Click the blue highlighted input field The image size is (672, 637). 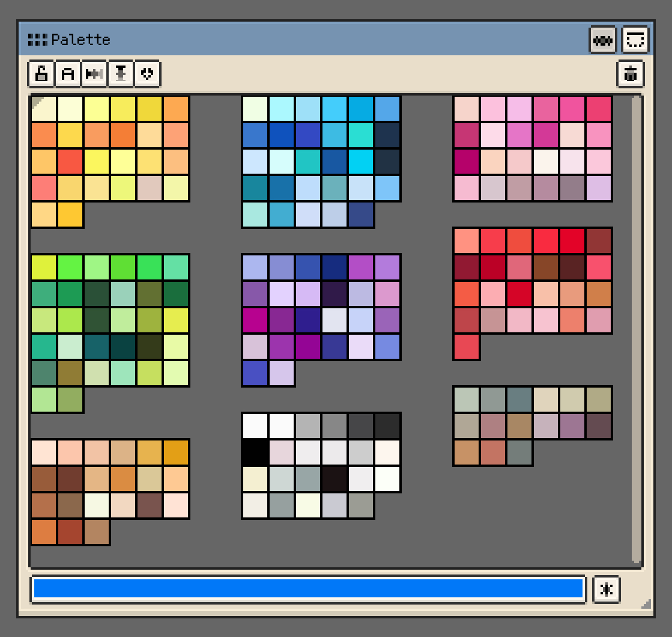coord(308,589)
